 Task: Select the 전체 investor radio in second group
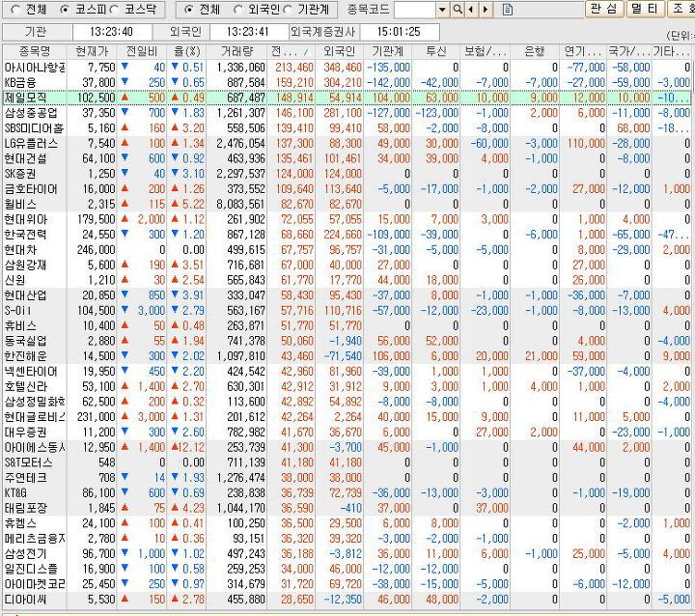(x=189, y=10)
